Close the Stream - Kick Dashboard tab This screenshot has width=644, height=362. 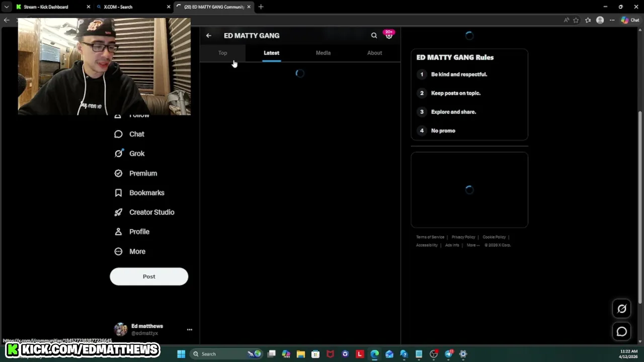tap(89, 7)
